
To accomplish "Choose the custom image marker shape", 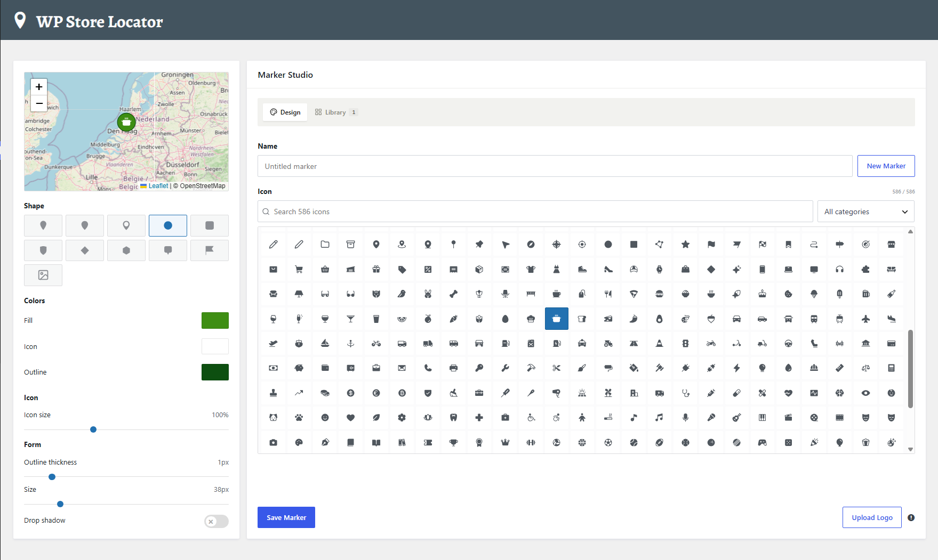I will [x=43, y=275].
